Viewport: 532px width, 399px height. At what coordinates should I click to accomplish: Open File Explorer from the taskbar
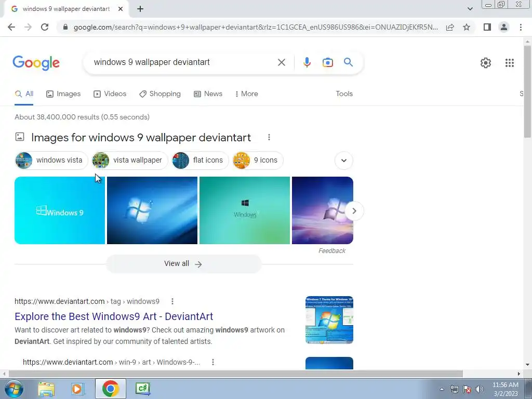tap(46, 389)
